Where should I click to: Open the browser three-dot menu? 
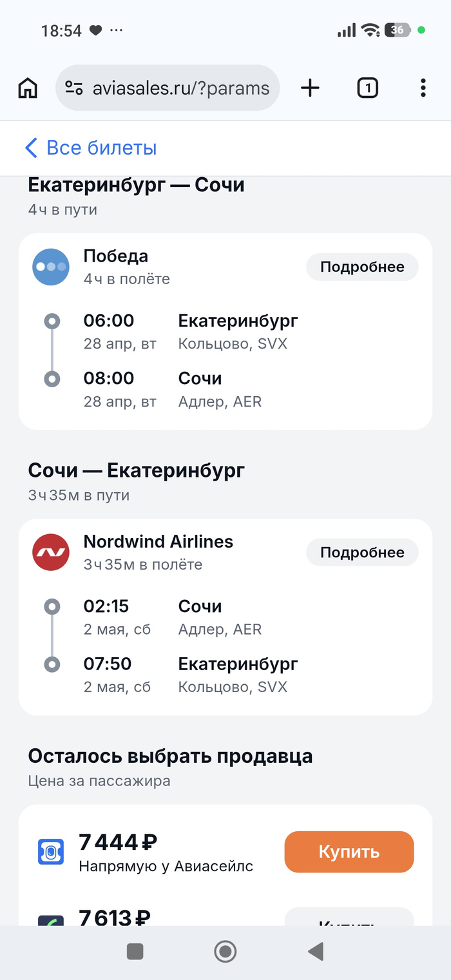(x=423, y=88)
